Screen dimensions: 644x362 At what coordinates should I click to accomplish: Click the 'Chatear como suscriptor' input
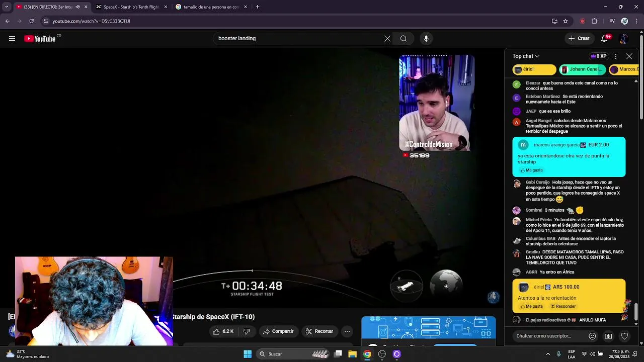point(548,336)
